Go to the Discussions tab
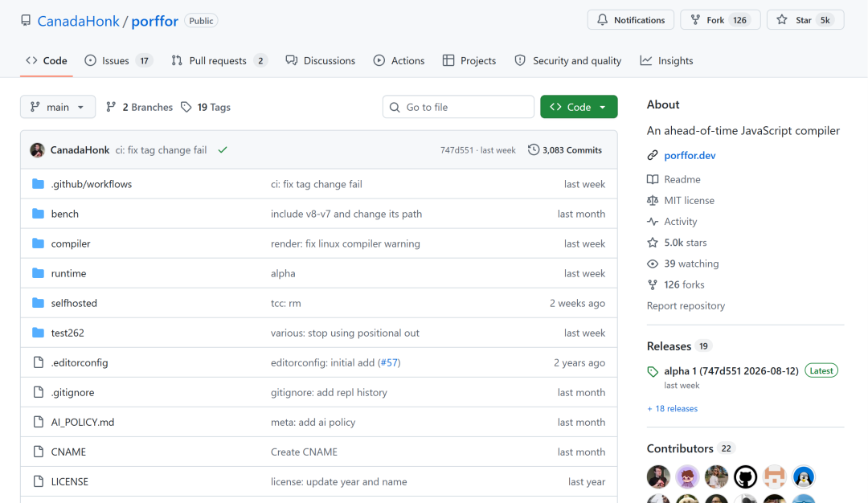Image resolution: width=868 pixels, height=503 pixels. click(321, 61)
